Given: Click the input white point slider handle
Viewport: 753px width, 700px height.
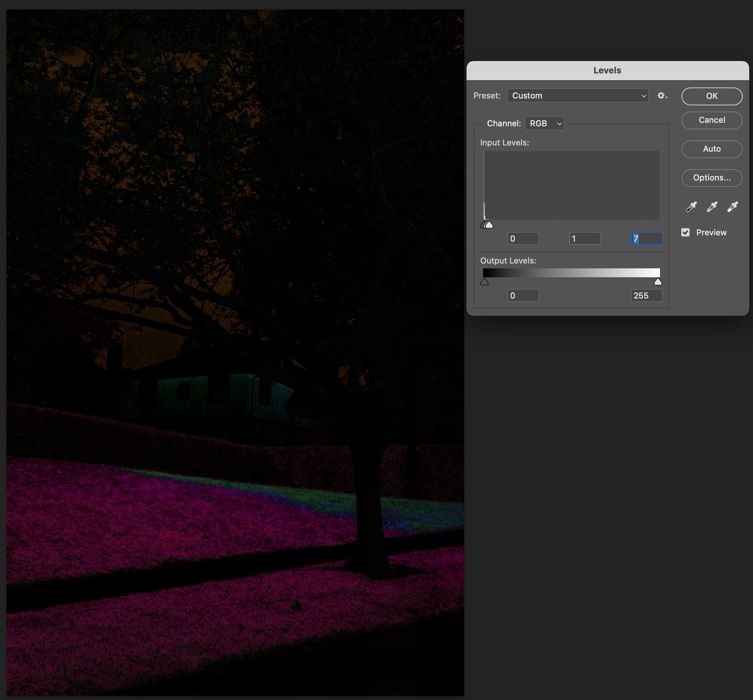Looking at the screenshot, I should point(490,225).
